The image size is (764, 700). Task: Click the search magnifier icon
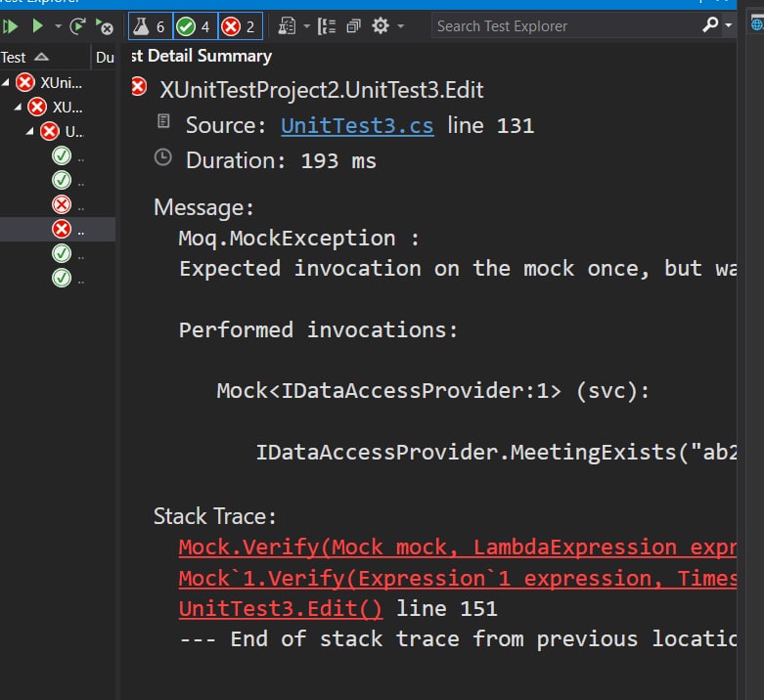tap(710, 24)
